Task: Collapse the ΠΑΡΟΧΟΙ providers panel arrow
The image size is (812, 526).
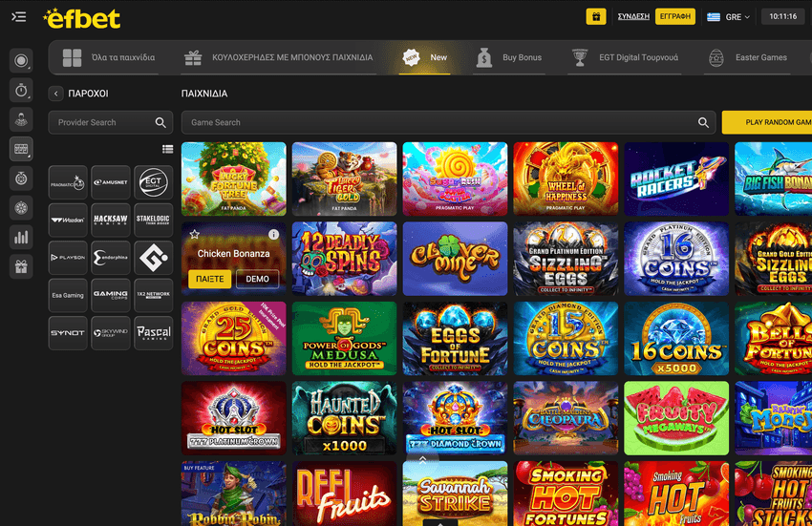Action: pos(56,94)
